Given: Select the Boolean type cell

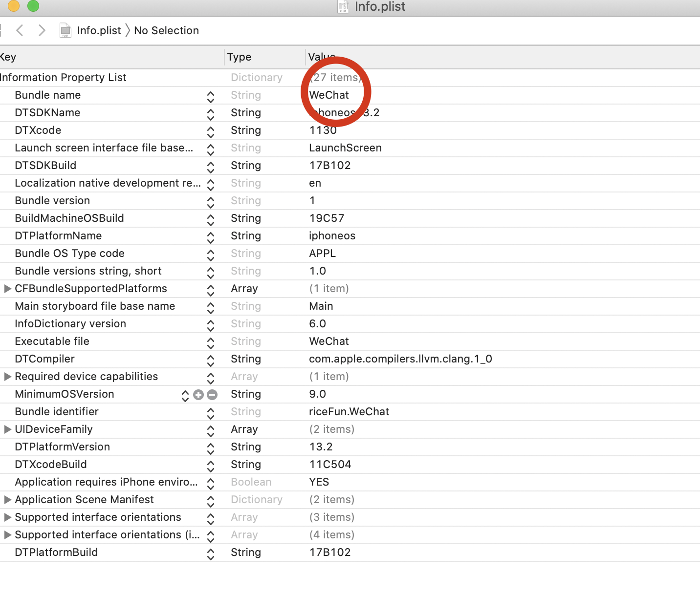Looking at the screenshot, I should pyautogui.click(x=251, y=482).
